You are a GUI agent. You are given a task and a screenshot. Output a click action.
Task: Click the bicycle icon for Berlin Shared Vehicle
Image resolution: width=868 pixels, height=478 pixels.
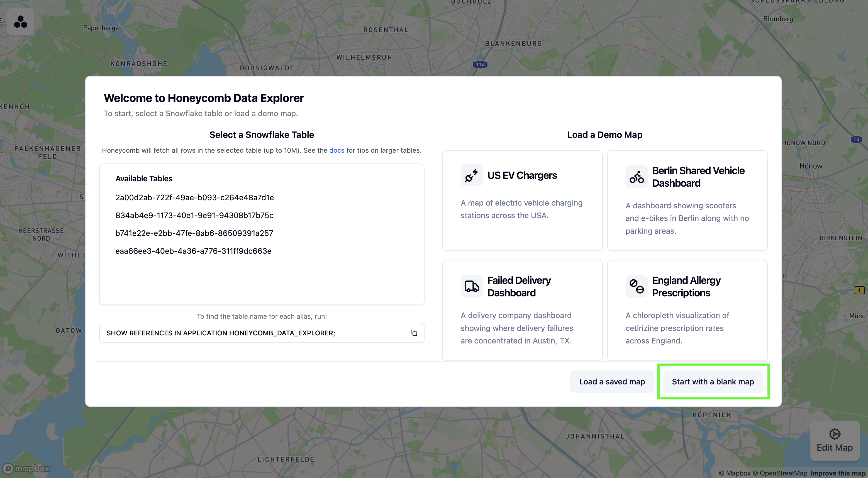click(637, 177)
